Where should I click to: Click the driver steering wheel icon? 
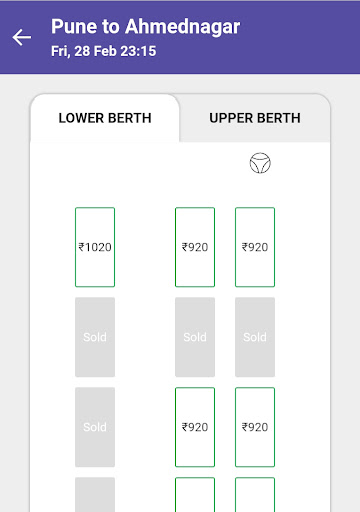260,163
